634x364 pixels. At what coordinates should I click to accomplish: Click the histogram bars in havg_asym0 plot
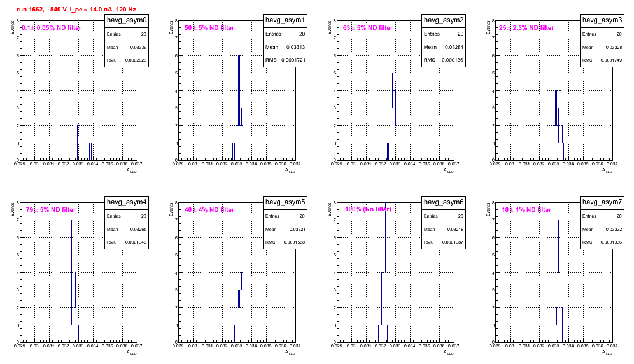[85, 134]
